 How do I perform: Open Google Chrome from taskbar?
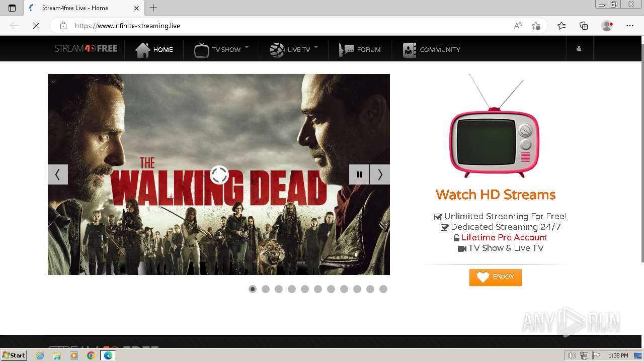[91, 355]
